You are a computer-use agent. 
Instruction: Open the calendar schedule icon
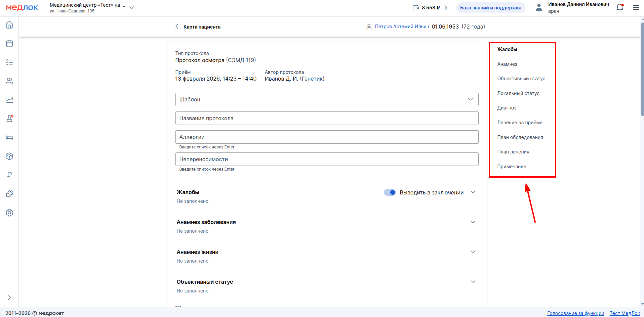click(x=9, y=44)
